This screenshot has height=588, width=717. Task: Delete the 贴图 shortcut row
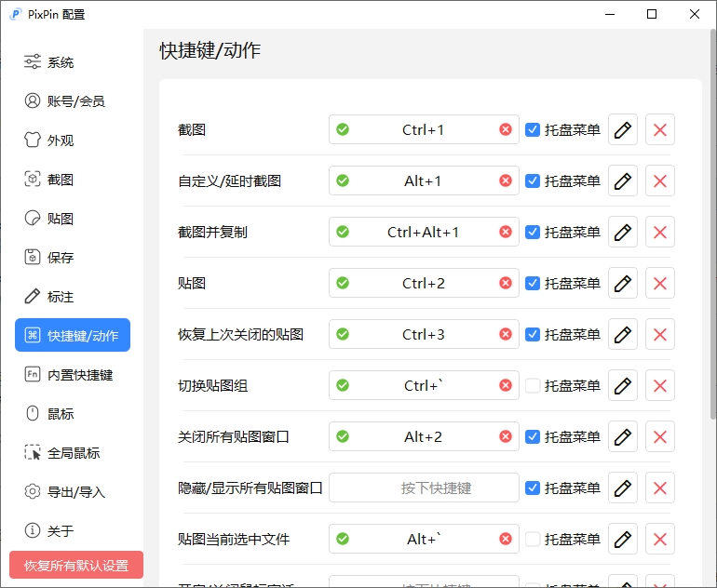click(660, 283)
